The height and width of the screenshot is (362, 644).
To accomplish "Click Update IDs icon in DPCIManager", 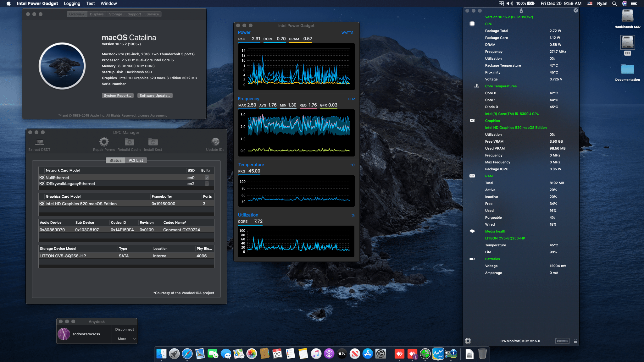I will coord(215,142).
